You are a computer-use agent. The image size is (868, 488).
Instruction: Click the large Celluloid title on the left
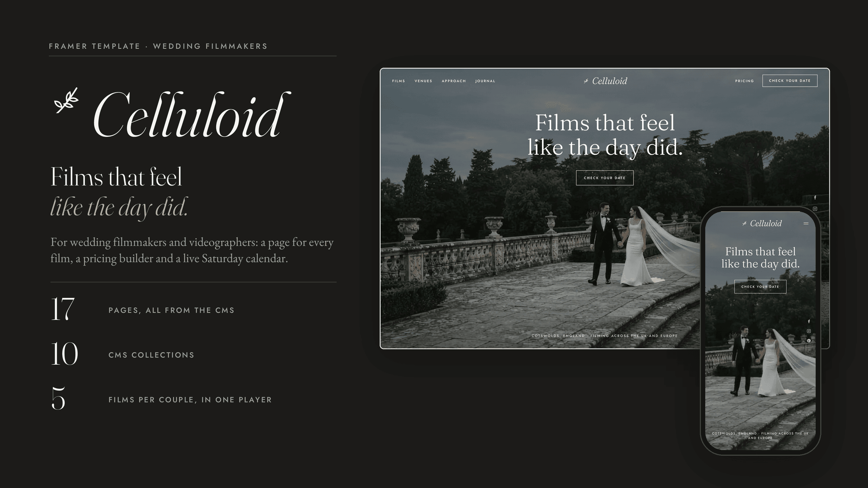[x=192, y=115]
